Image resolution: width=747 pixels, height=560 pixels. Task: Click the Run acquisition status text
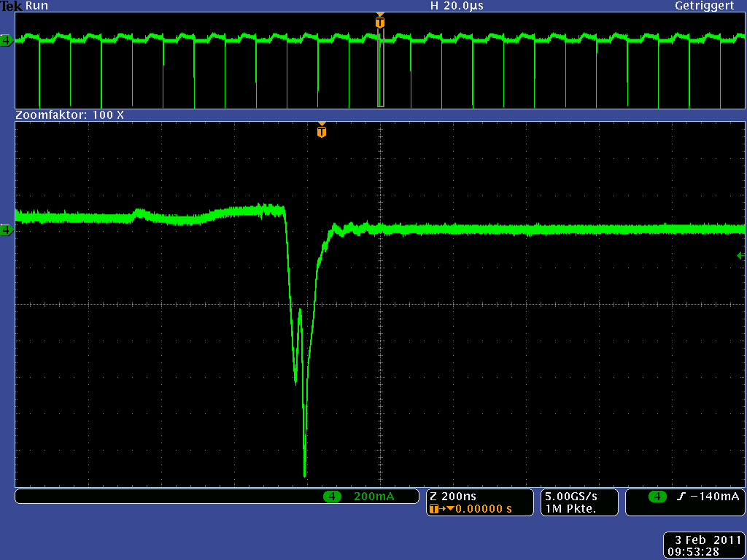36,6
